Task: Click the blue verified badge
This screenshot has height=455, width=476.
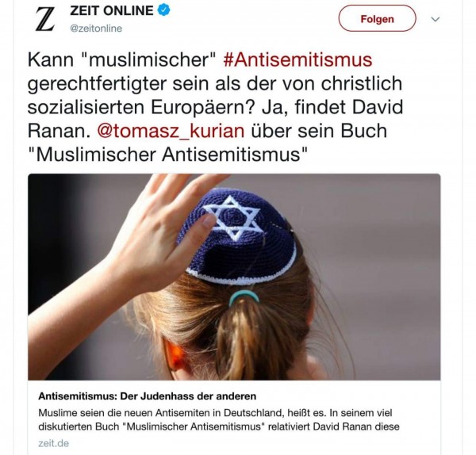Action: pyautogui.click(x=163, y=10)
